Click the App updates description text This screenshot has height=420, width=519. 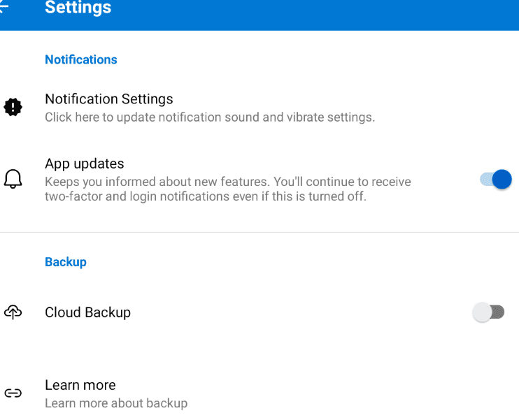(x=227, y=189)
